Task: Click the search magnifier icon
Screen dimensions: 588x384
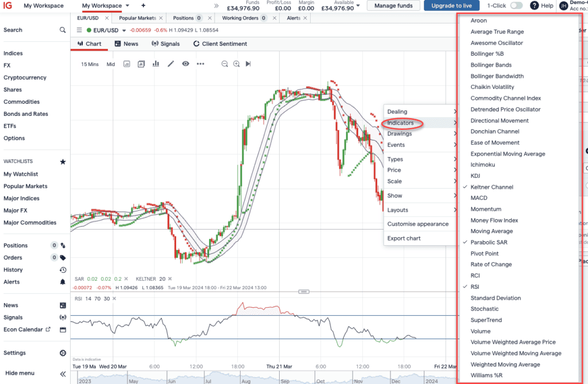Action: (63, 30)
